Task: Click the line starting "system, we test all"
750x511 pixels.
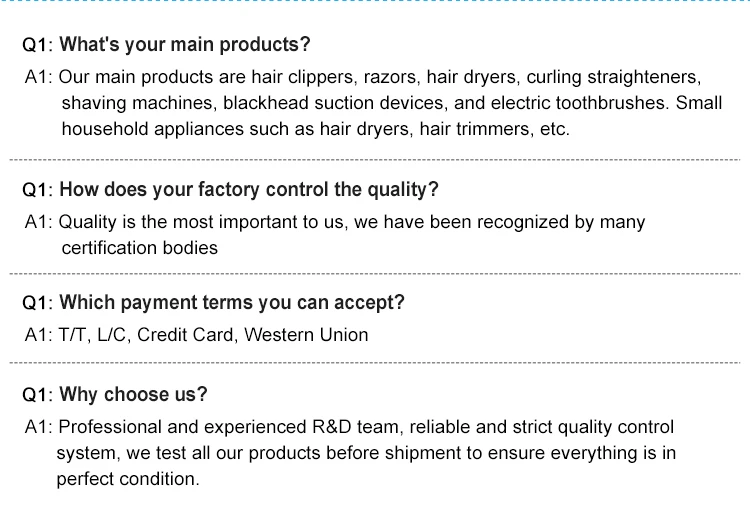Action: click(x=366, y=453)
